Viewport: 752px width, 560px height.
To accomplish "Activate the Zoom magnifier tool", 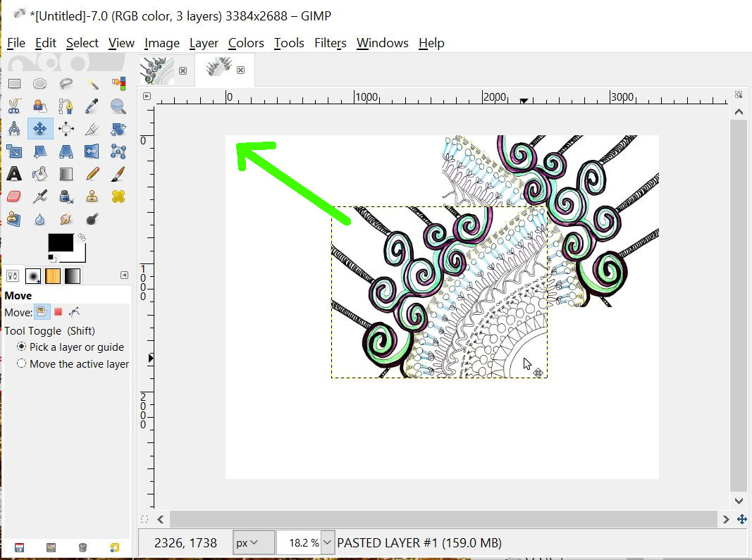I will coord(118,106).
